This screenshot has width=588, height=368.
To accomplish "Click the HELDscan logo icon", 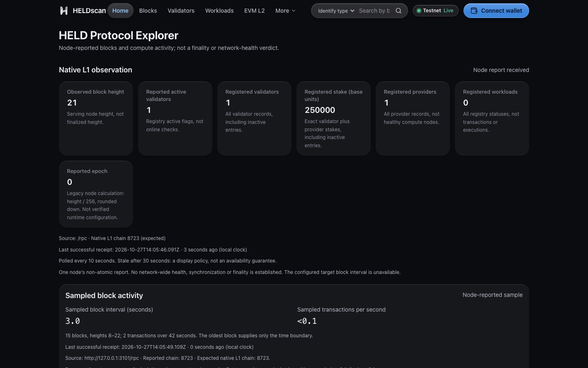I will 64,11.
